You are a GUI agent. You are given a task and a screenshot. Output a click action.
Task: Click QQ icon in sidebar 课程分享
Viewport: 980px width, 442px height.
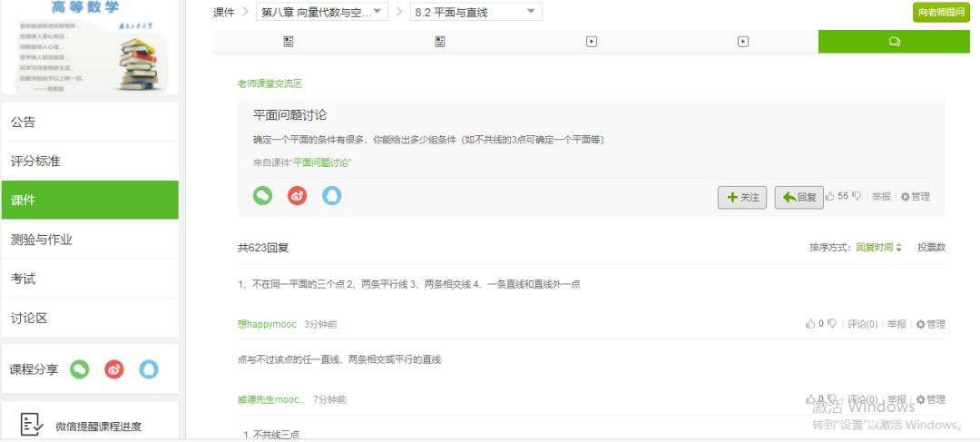149,369
